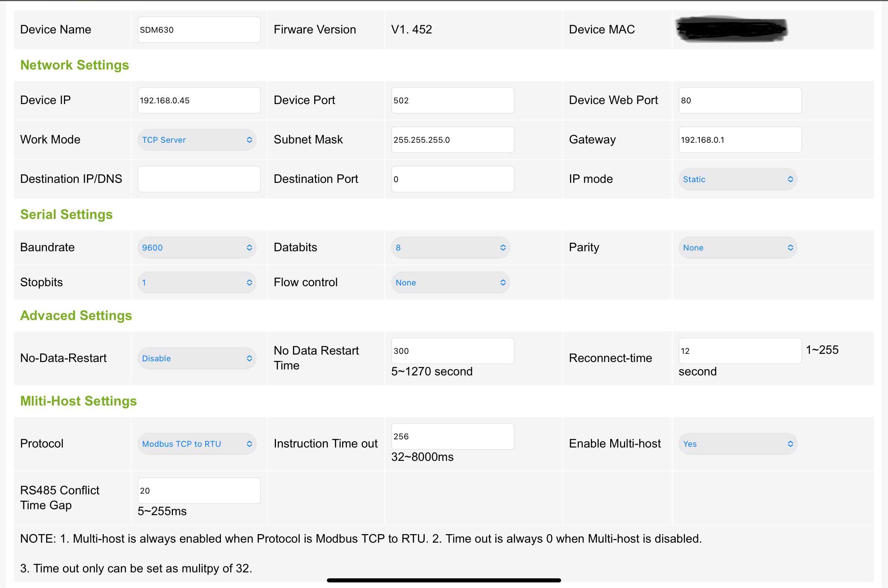Toggle the Enable Multi-host Yes selector
Screen dimensions: 888x588
click(737, 444)
